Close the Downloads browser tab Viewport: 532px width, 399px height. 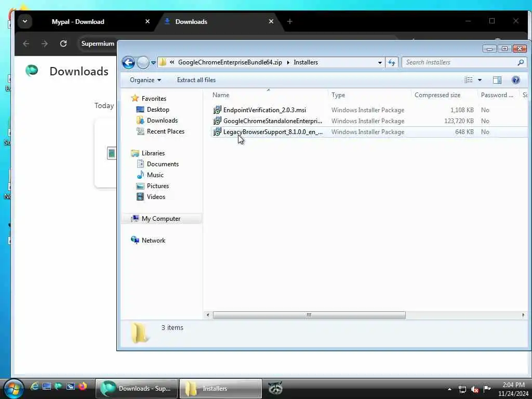point(271,21)
